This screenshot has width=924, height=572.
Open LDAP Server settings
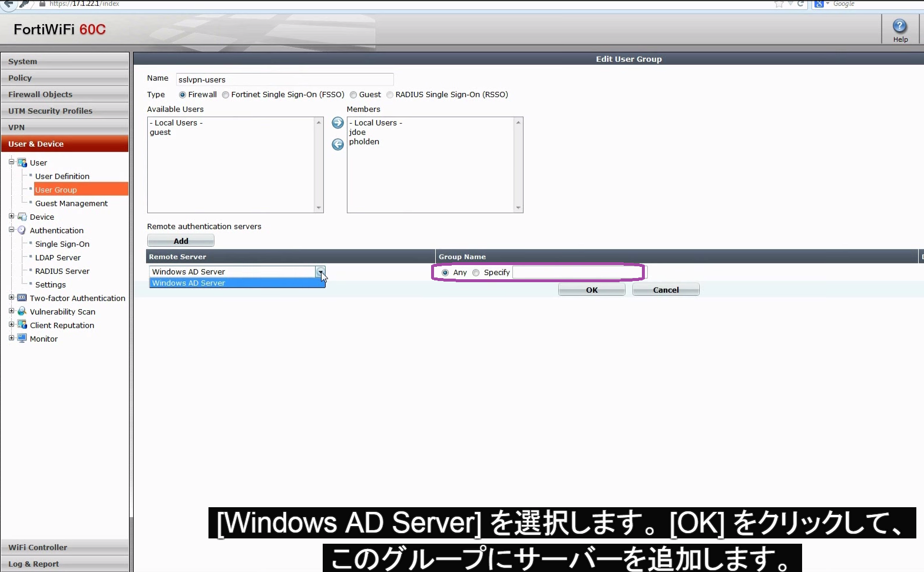58,257
